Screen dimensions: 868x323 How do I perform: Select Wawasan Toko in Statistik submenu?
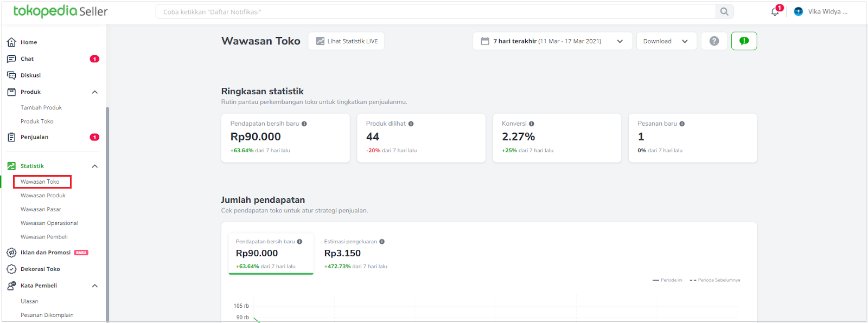tap(40, 182)
